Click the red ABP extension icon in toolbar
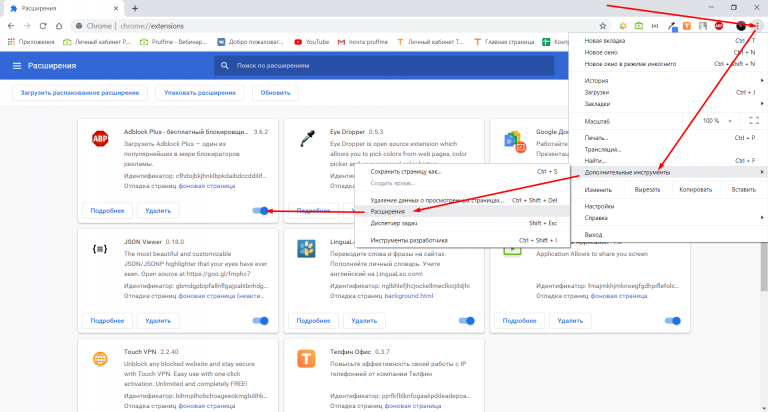768x412 pixels. [719, 26]
